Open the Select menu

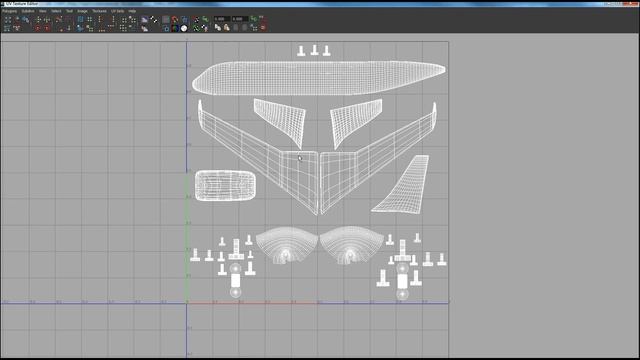click(x=56, y=11)
